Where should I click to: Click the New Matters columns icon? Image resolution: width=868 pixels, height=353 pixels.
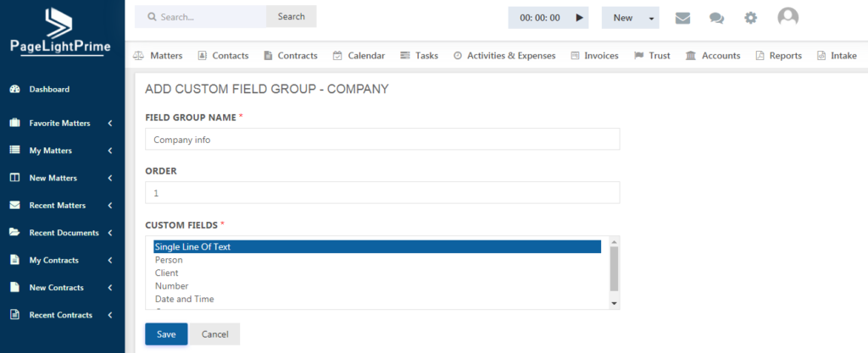pos(15,178)
